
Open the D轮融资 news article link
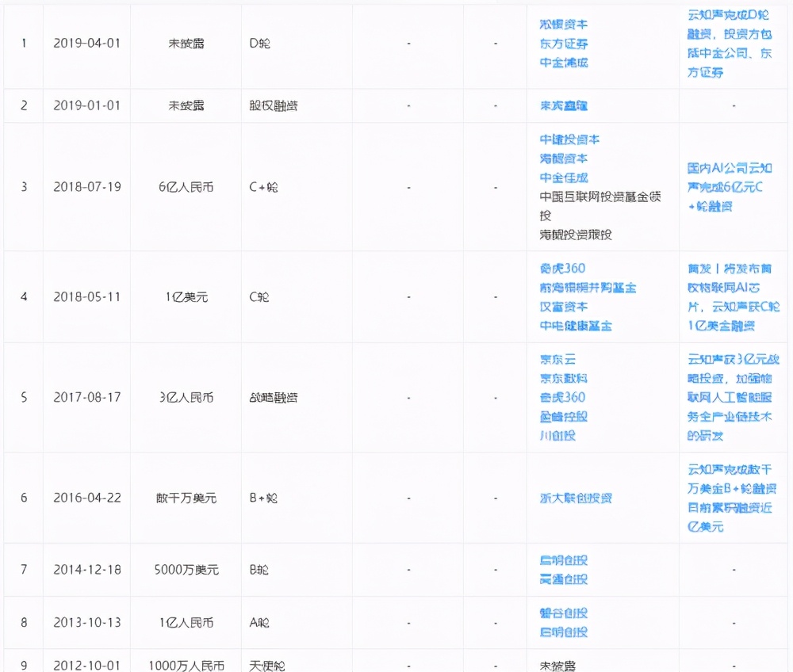730,44
